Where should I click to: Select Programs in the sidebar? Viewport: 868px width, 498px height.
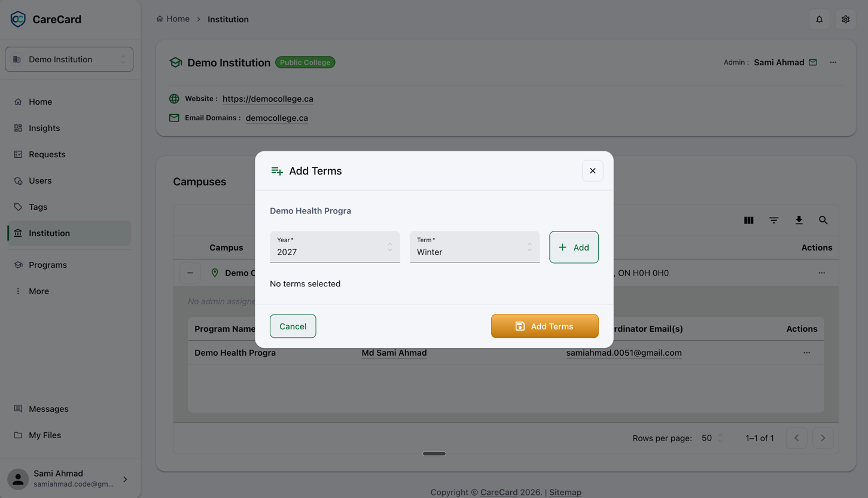point(69,265)
